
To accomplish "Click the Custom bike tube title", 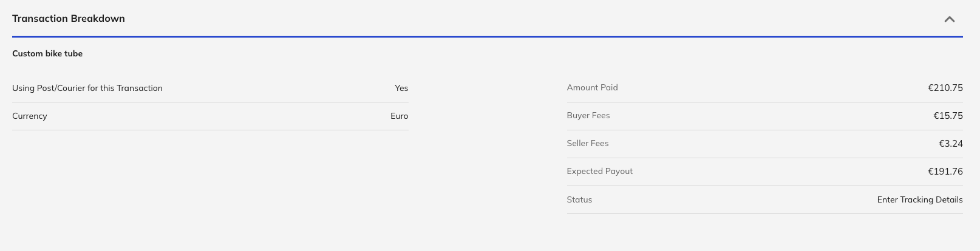I will click(47, 53).
